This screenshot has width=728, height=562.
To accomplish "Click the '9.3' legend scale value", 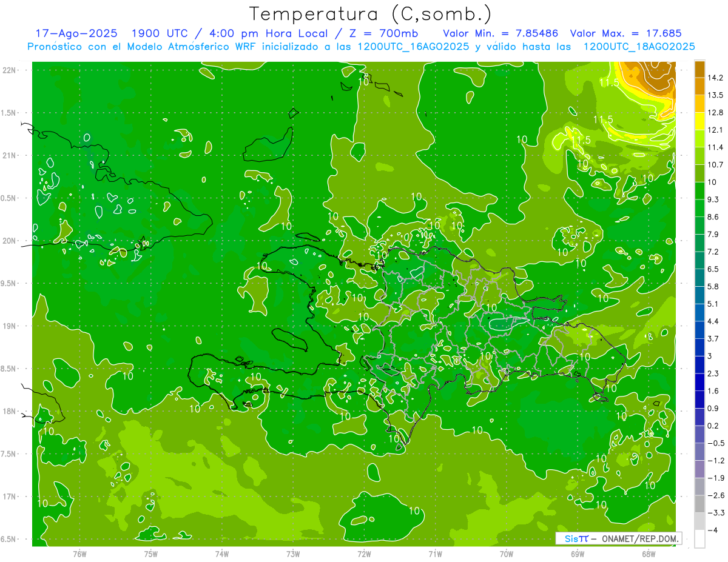I will tap(713, 199).
